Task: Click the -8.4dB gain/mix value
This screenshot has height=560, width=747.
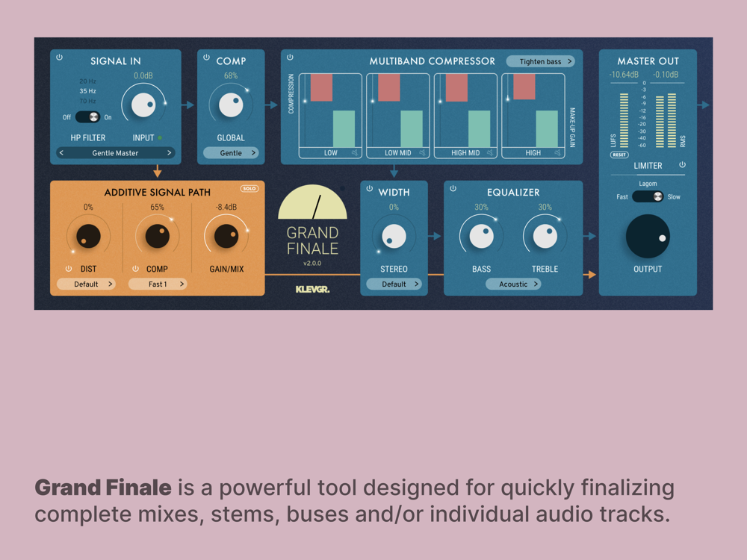Action: click(226, 207)
